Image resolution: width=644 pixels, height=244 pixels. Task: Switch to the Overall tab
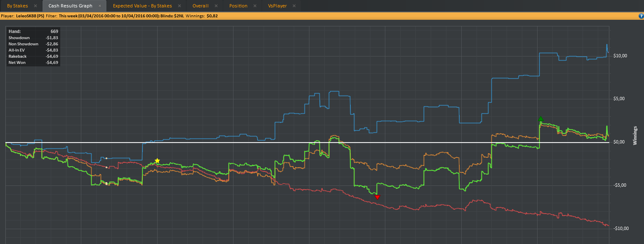[201, 6]
